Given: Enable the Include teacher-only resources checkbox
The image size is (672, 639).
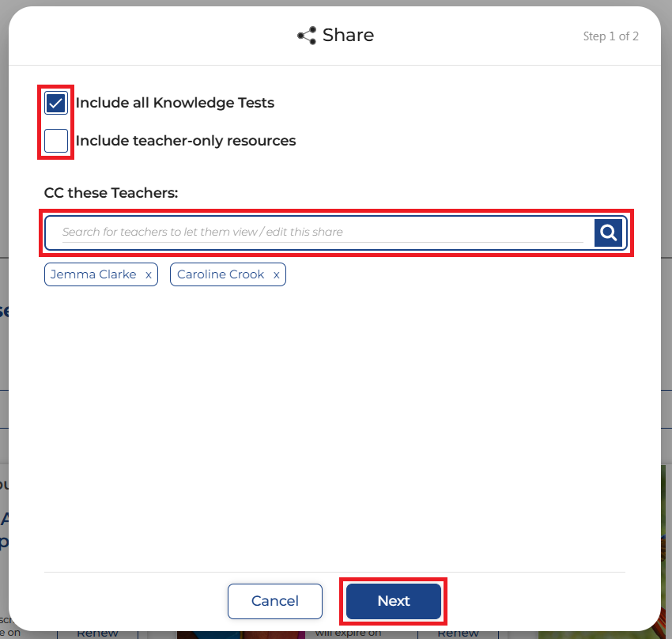Looking at the screenshot, I should pos(56,141).
